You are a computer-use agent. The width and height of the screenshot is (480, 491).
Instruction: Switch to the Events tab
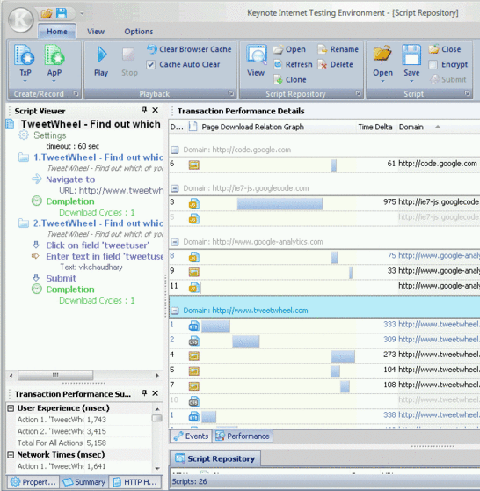click(x=191, y=436)
